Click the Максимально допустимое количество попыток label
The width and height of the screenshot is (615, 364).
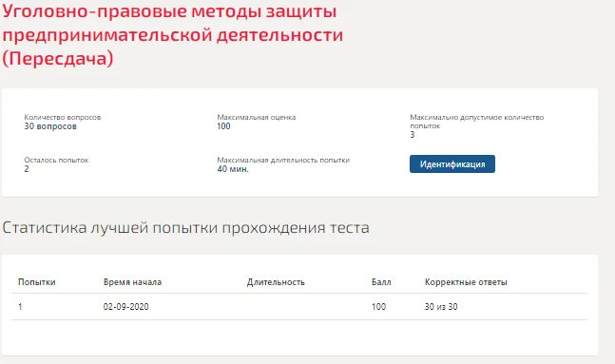pyautogui.click(x=477, y=122)
